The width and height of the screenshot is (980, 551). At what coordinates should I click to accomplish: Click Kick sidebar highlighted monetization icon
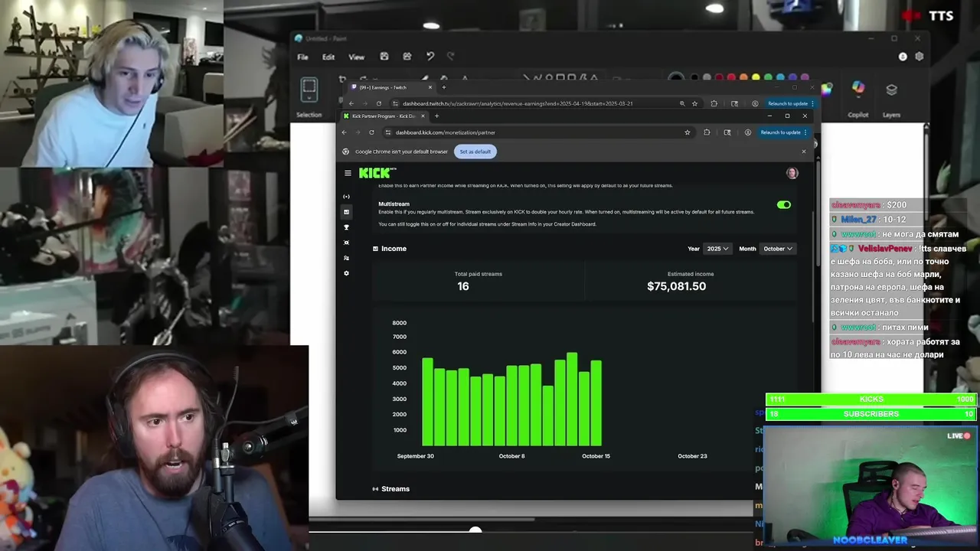(346, 212)
